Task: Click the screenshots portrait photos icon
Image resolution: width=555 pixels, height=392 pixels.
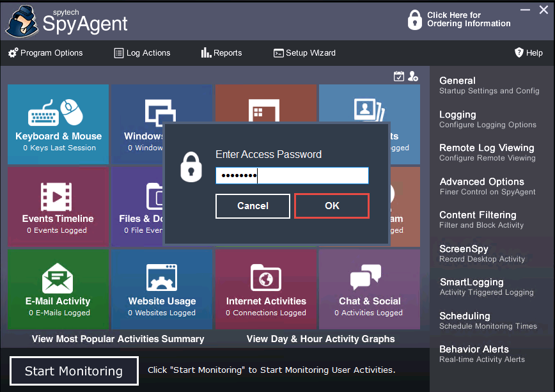Action: pos(369,111)
